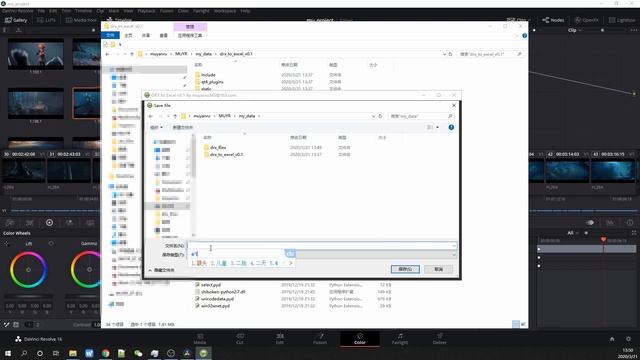
Task: Open the LUTs panel in Resolve toolbar
Action: click(x=46, y=20)
